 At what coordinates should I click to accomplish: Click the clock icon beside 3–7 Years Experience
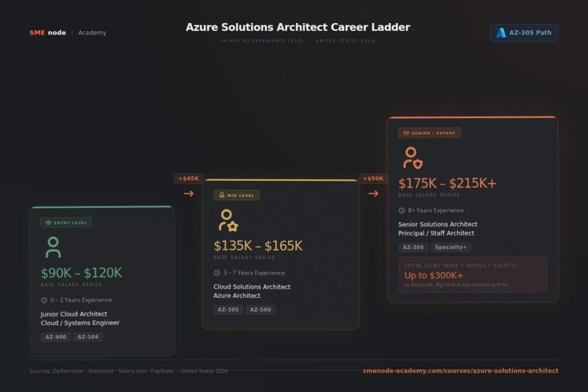(216, 273)
